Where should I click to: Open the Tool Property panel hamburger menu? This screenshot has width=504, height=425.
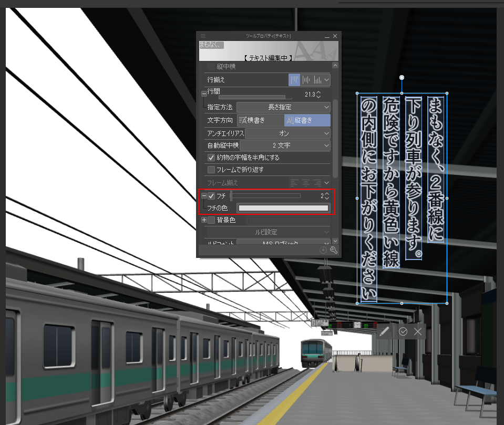pyautogui.click(x=203, y=36)
